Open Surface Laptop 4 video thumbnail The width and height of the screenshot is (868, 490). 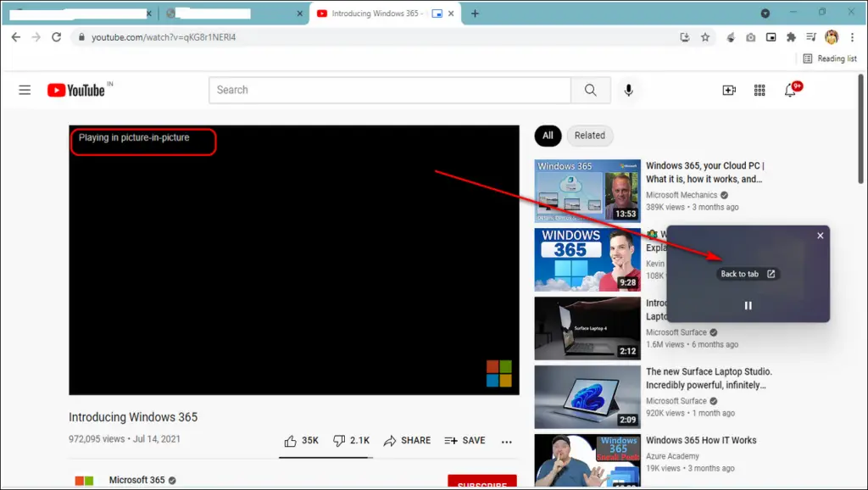pos(587,328)
